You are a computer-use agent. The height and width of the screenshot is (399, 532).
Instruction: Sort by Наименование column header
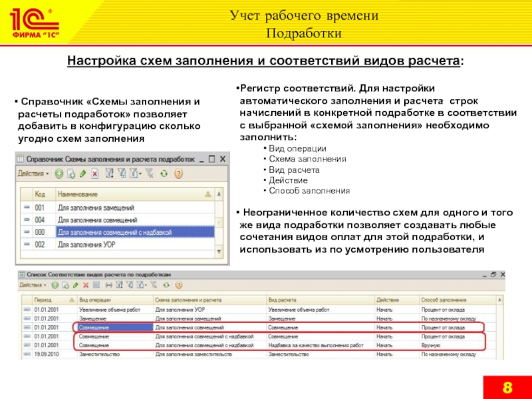pos(135,194)
